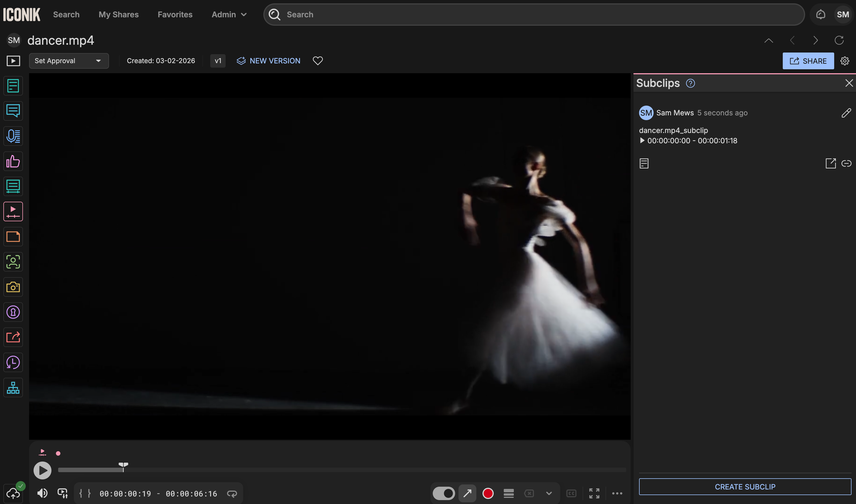Pick the red annotation color swatch

coord(488,493)
